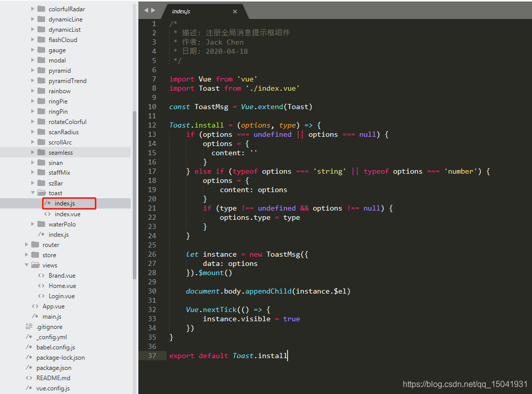Click the rotateColorful folder icon

click(42, 121)
